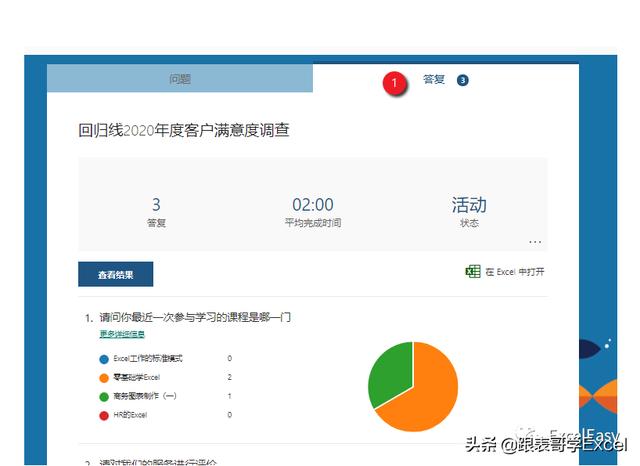Click the red circle marker numbered 1
This screenshot has width=640, height=466.
[394, 83]
